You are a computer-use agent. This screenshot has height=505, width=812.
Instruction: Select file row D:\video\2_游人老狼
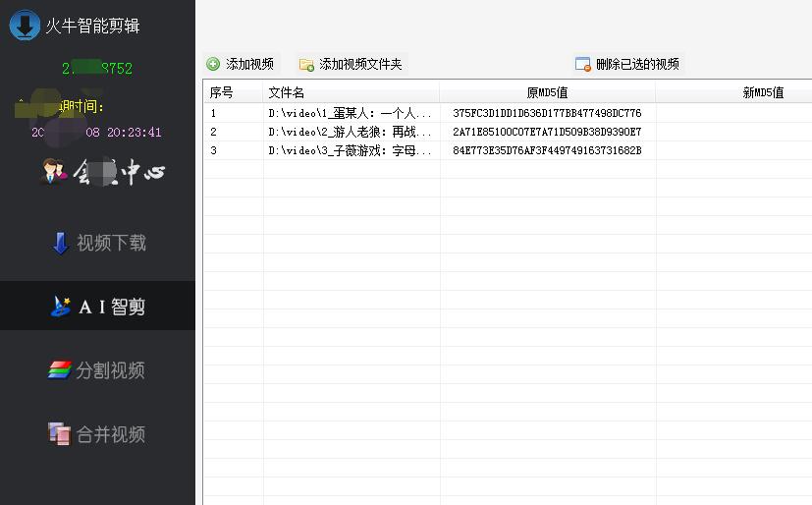[350, 132]
